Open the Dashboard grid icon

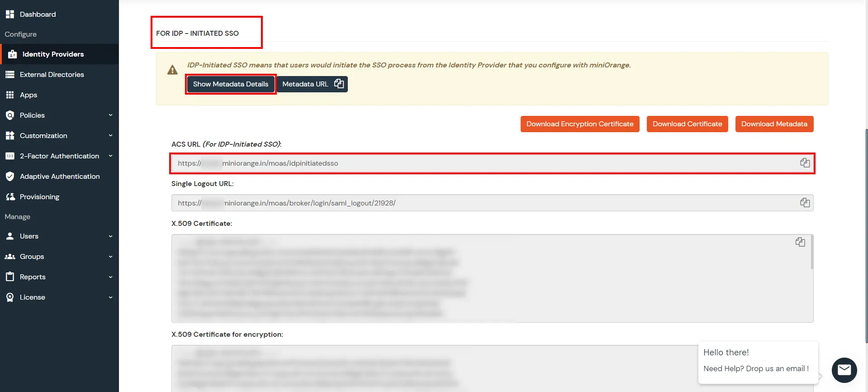10,14
